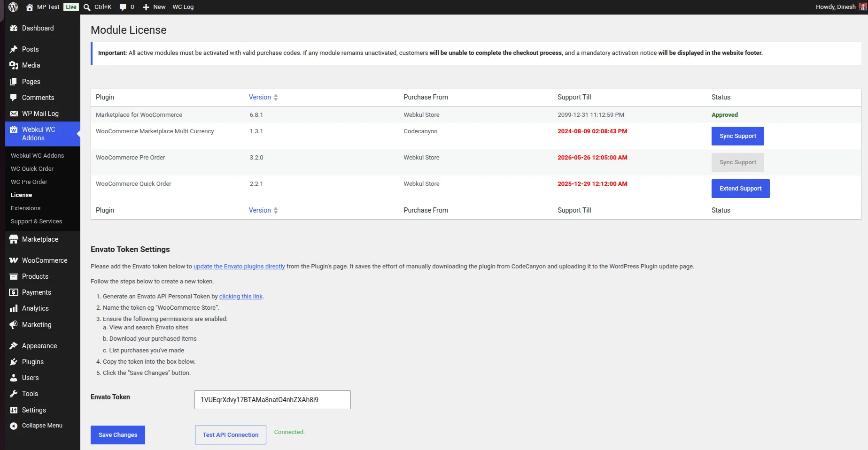Click the Codecanyon purchase source cell

[420, 131]
